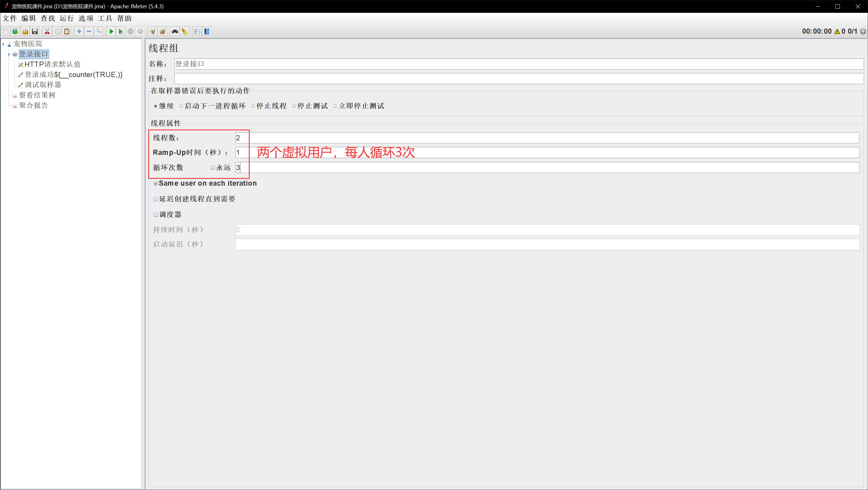Click the Save floppy disk icon
868x490 pixels.
click(x=35, y=31)
